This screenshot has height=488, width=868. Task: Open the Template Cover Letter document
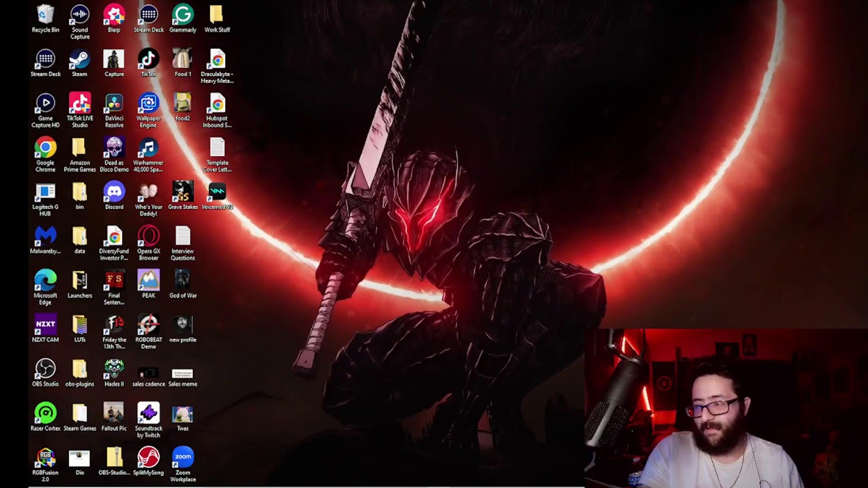[217, 155]
